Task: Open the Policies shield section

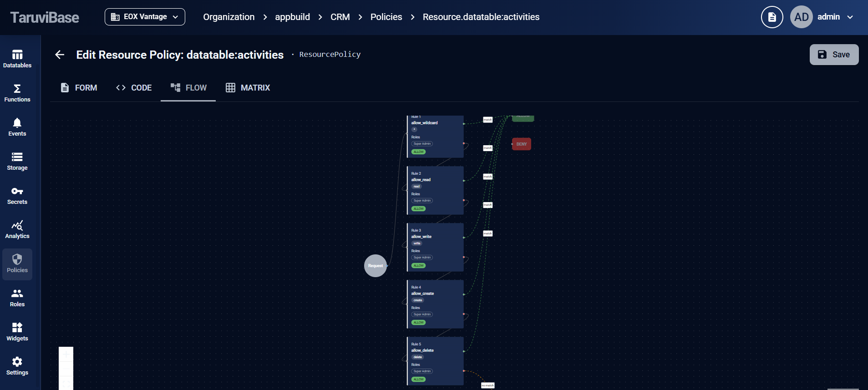Action: [x=17, y=264]
